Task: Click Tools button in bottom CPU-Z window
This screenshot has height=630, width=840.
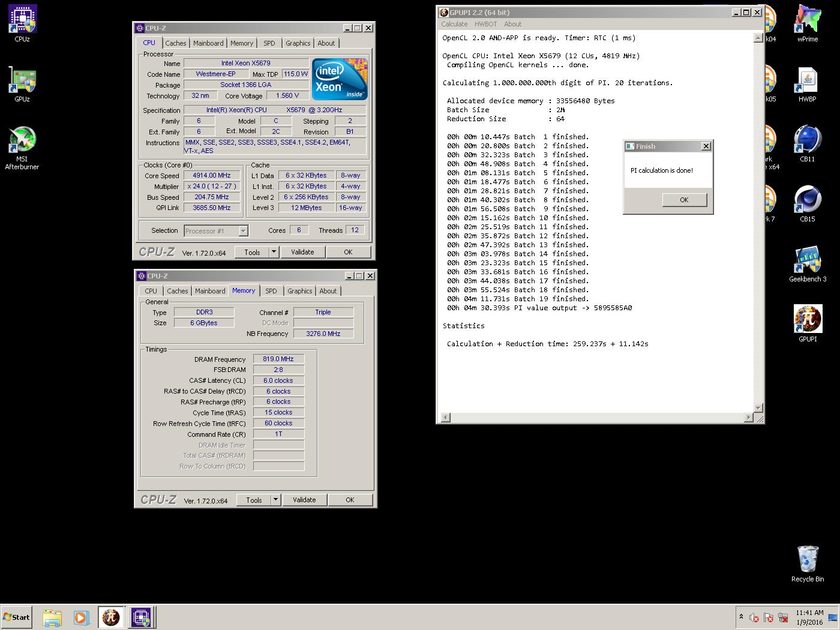Action: coord(254,500)
